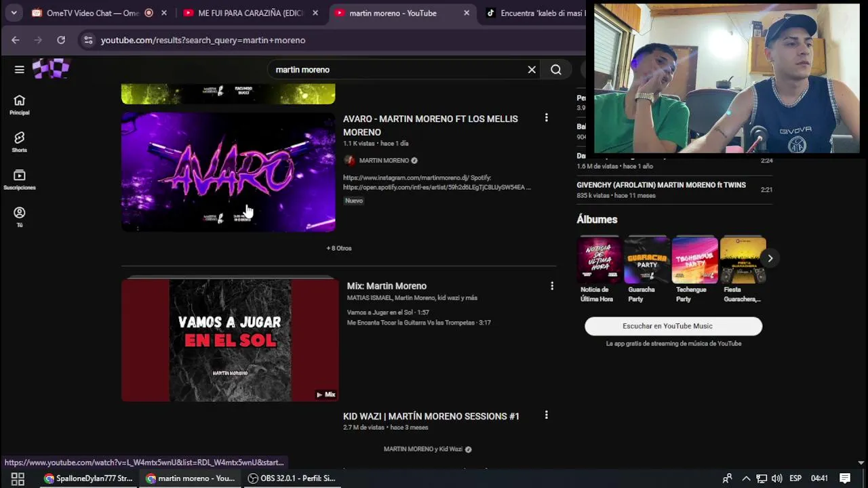Viewport: 868px width, 488px height.
Task: Open network icon in system tray
Action: pyautogui.click(x=762, y=479)
